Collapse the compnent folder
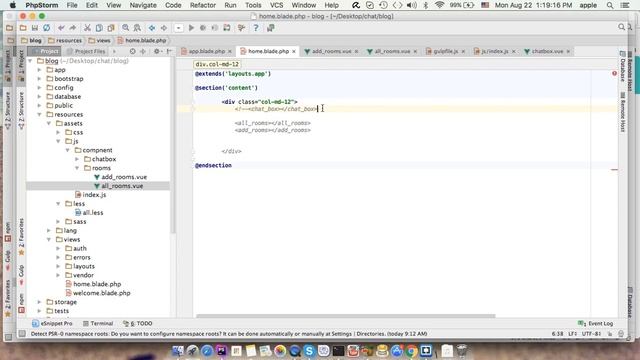The height and width of the screenshot is (360, 640). tap(68, 150)
